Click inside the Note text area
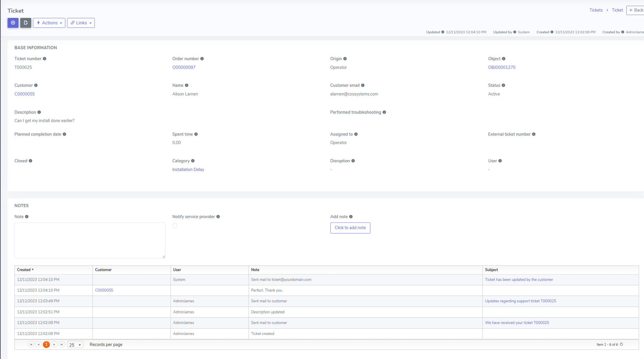Screen dimensions: 644x359 tap(90, 240)
